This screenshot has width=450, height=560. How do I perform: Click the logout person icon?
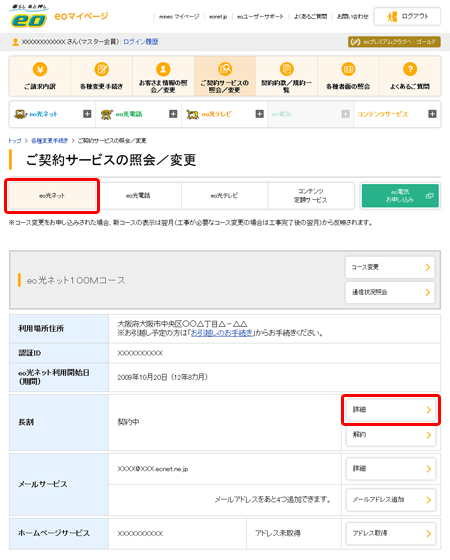coord(392,16)
